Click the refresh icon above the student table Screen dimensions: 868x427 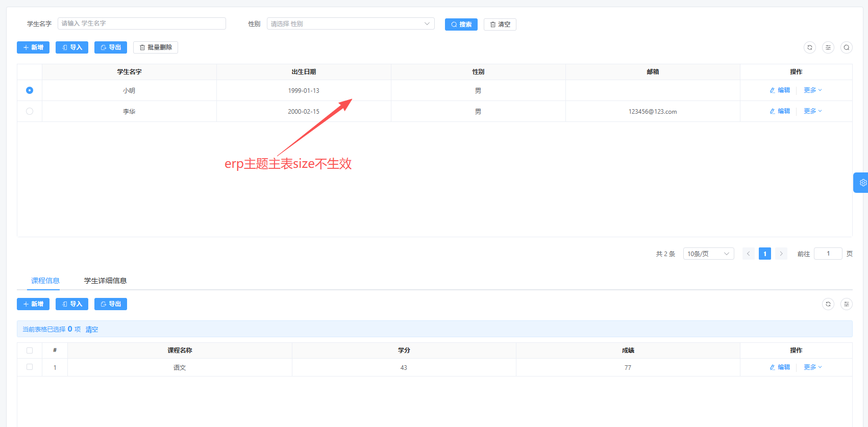point(809,47)
